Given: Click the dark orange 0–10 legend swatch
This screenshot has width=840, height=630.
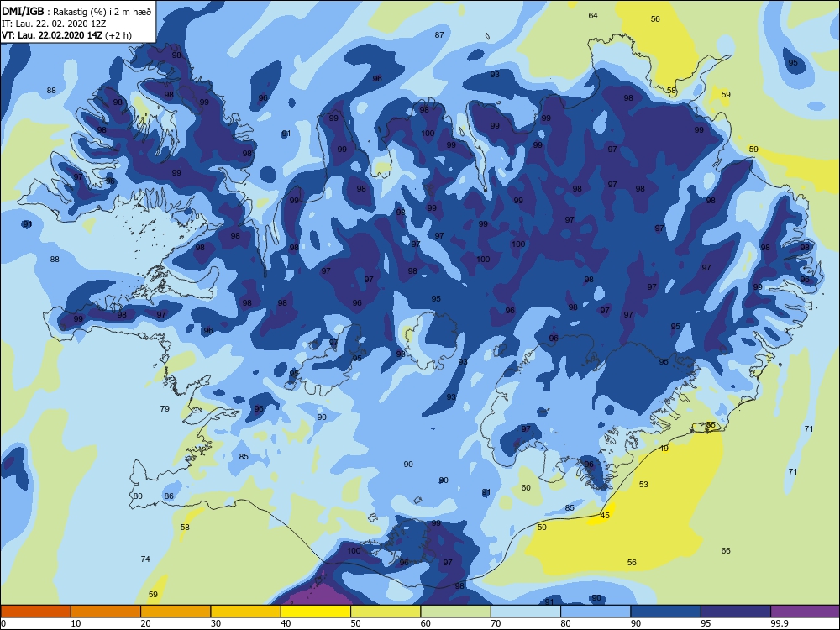Looking at the screenshot, I should 35,612.
